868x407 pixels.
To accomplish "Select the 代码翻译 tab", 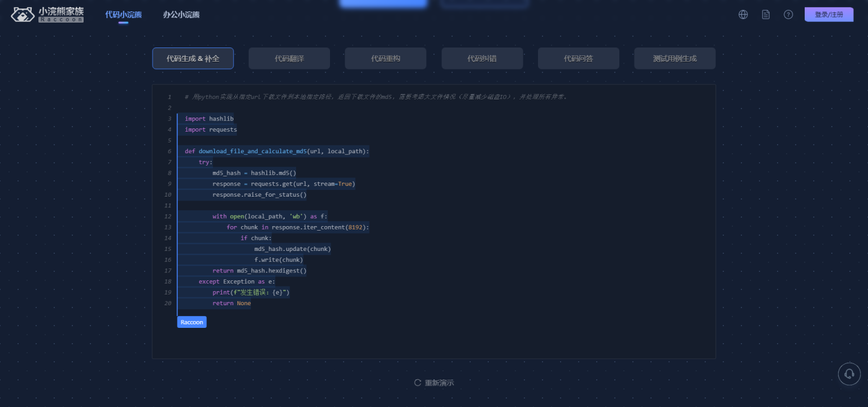I will pos(289,58).
